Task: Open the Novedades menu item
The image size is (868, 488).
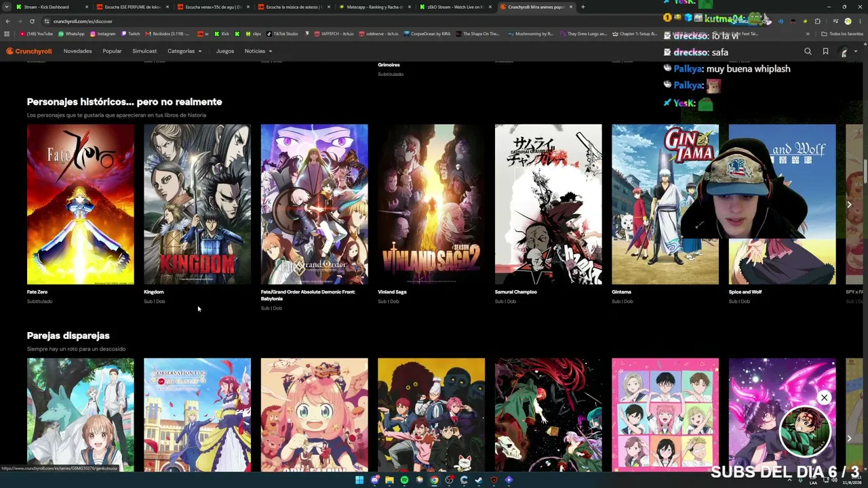Action: 77,51
